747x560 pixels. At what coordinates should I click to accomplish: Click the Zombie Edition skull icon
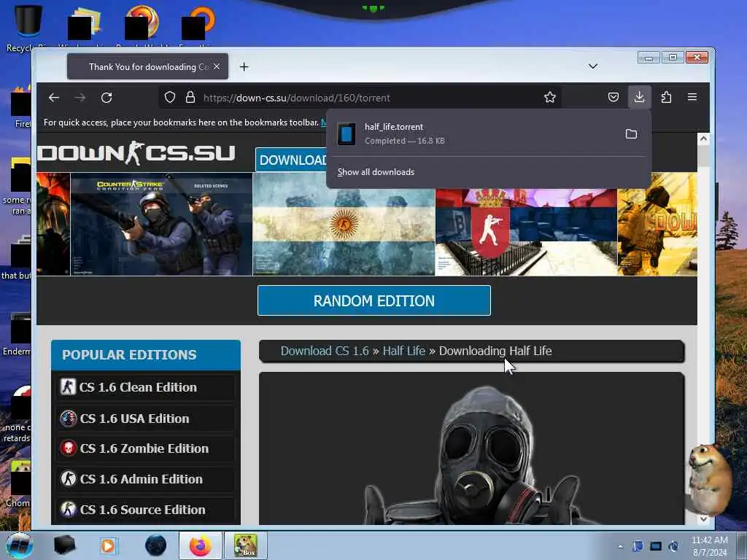point(68,448)
